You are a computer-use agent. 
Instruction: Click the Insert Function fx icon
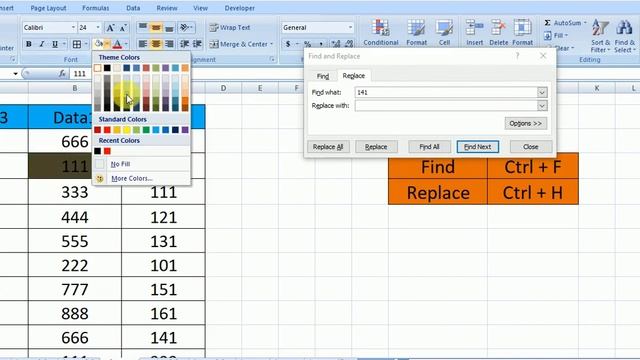click(x=62, y=73)
